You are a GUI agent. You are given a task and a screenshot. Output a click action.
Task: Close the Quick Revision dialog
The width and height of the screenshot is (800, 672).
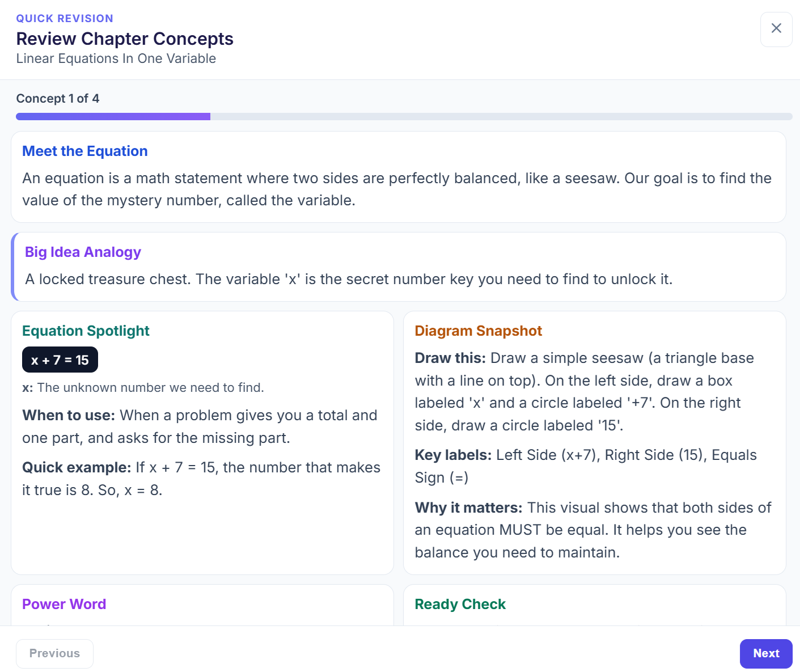(776, 28)
